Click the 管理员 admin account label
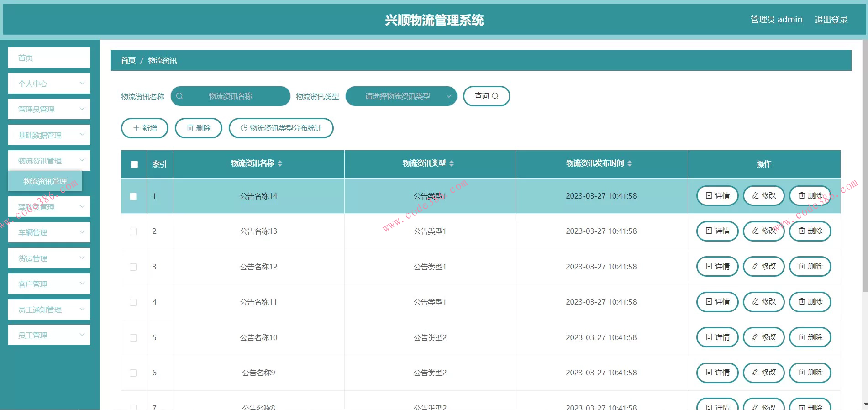This screenshot has width=868, height=410. pyautogui.click(x=776, y=20)
